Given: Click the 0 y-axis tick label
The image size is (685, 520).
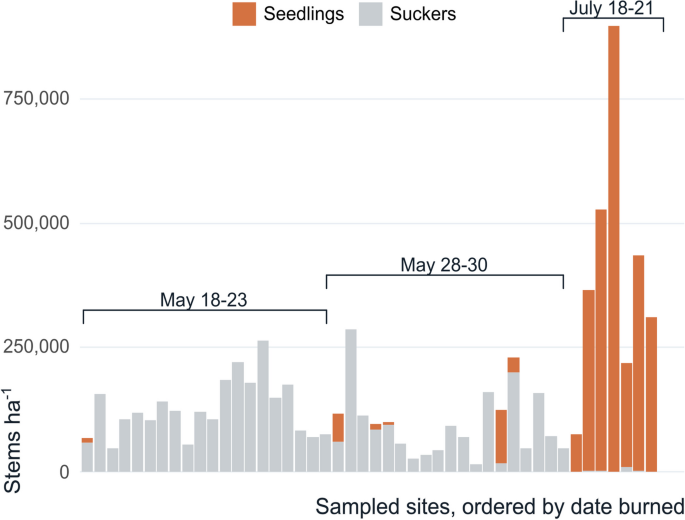Looking at the screenshot, I should (x=64, y=471).
